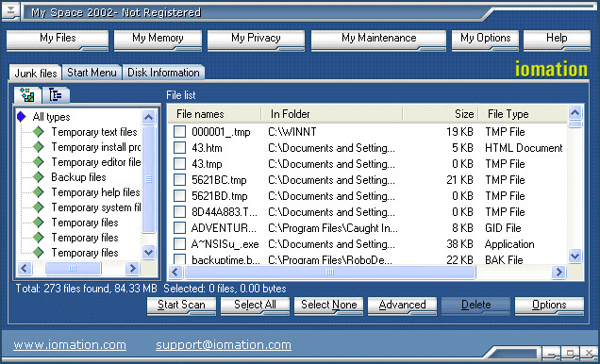Viewport: 600px width, 364px height.
Task: Click the GID File type cell
Action: (503, 228)
